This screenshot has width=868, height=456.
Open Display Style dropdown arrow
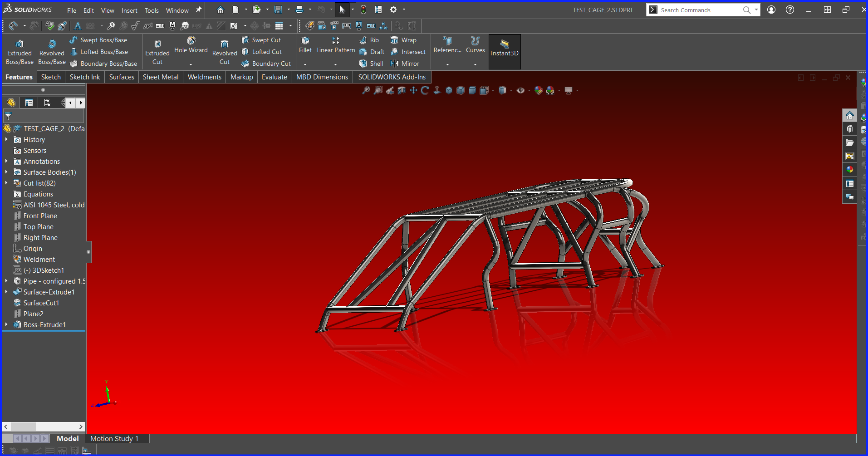[511, 91]
